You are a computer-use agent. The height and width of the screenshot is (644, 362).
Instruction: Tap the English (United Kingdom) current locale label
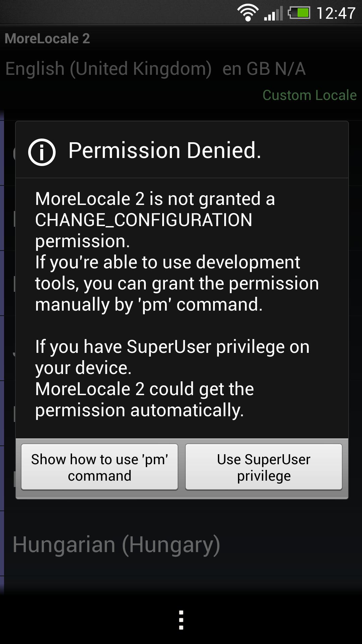pos(108,69)
